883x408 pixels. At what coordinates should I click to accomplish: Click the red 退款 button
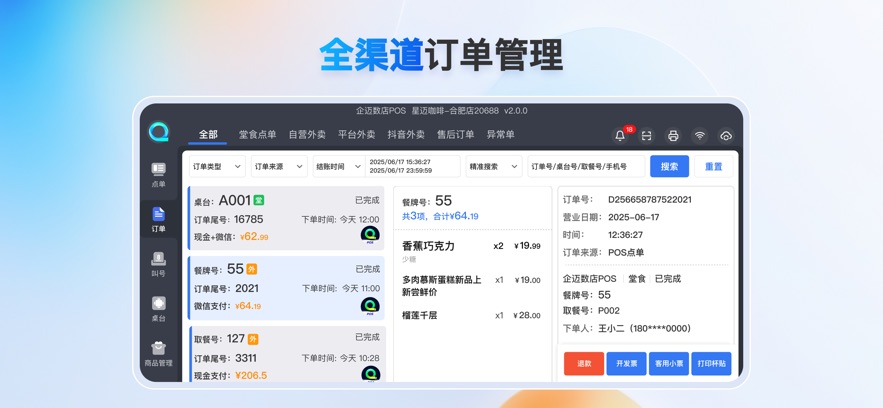coord(584,364)
